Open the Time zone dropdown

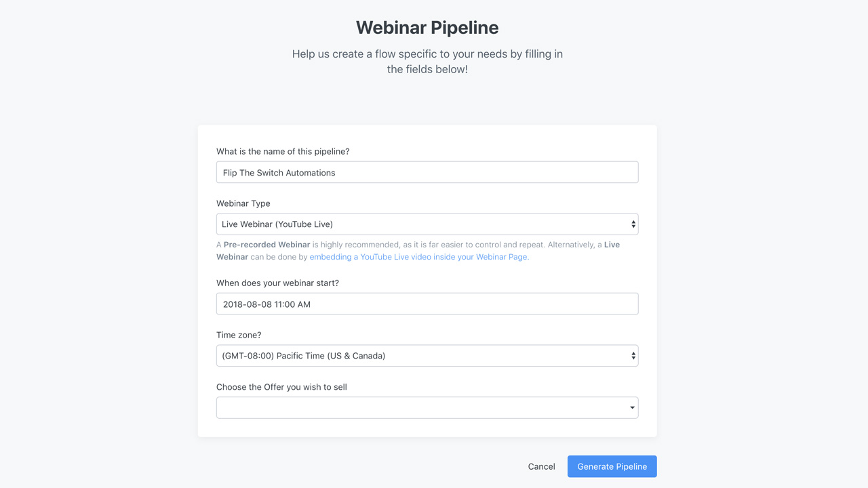[x=427, y=356]
